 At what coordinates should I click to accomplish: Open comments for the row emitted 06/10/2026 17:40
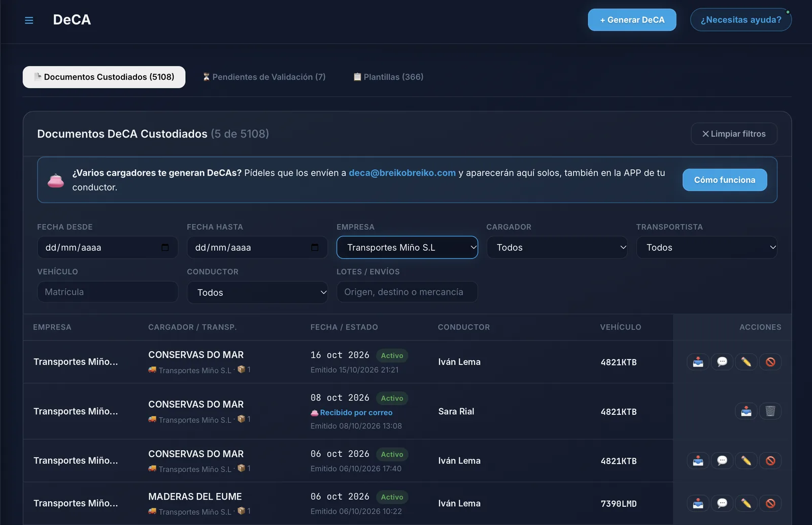pos(722,461)
